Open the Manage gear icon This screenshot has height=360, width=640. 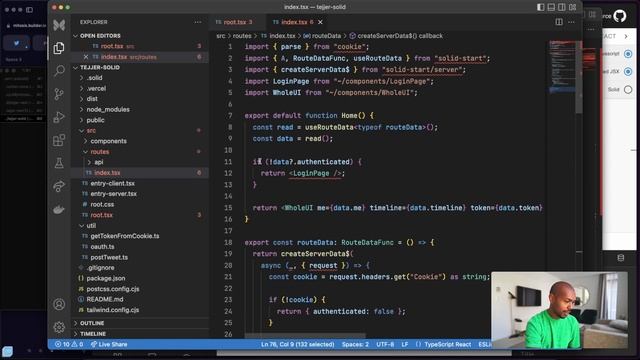59,327
